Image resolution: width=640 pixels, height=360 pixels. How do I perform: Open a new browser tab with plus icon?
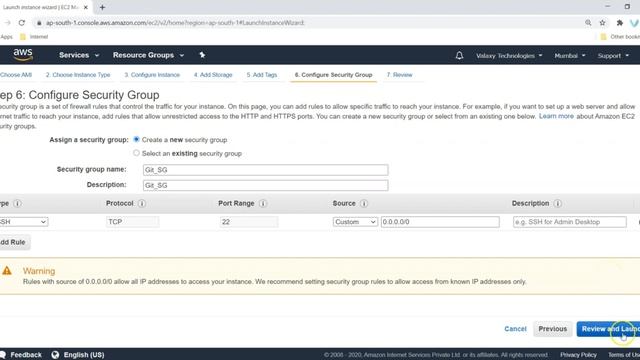(x=102, y=7)
